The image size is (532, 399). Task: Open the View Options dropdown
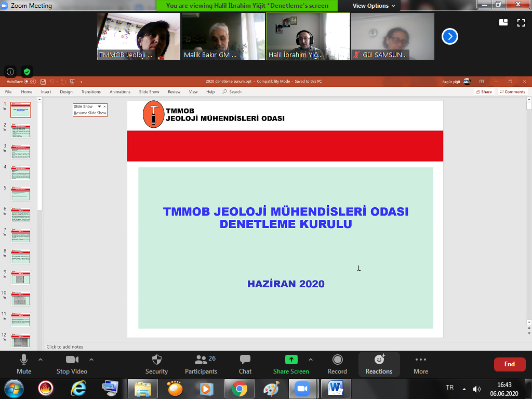coord(374,6)
